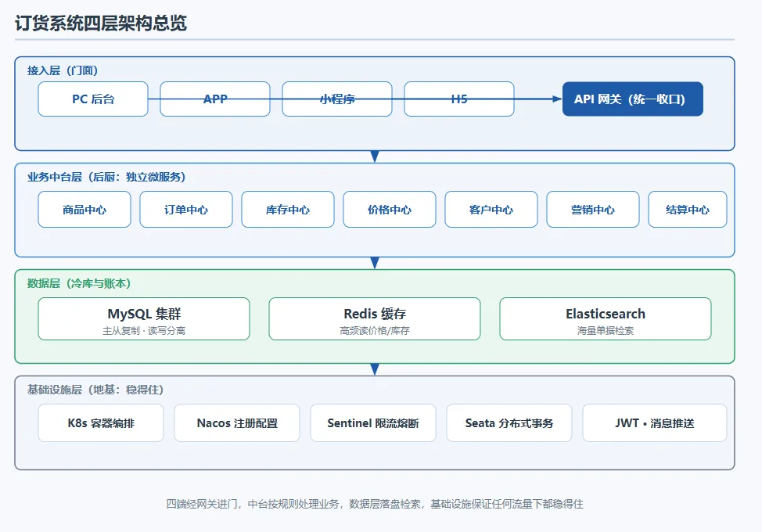Click the API 网关 (统一收口) box
762x532 pixels.
[632, 99]
